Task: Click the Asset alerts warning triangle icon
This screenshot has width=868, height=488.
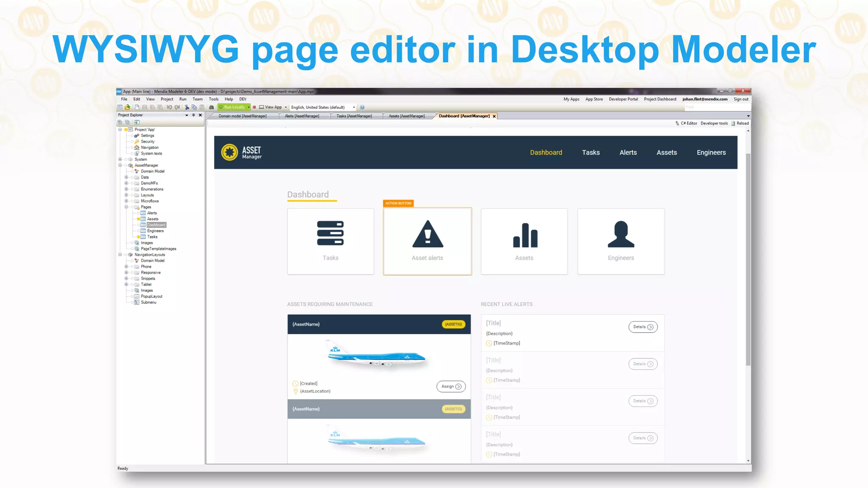Action: [428, 234]
